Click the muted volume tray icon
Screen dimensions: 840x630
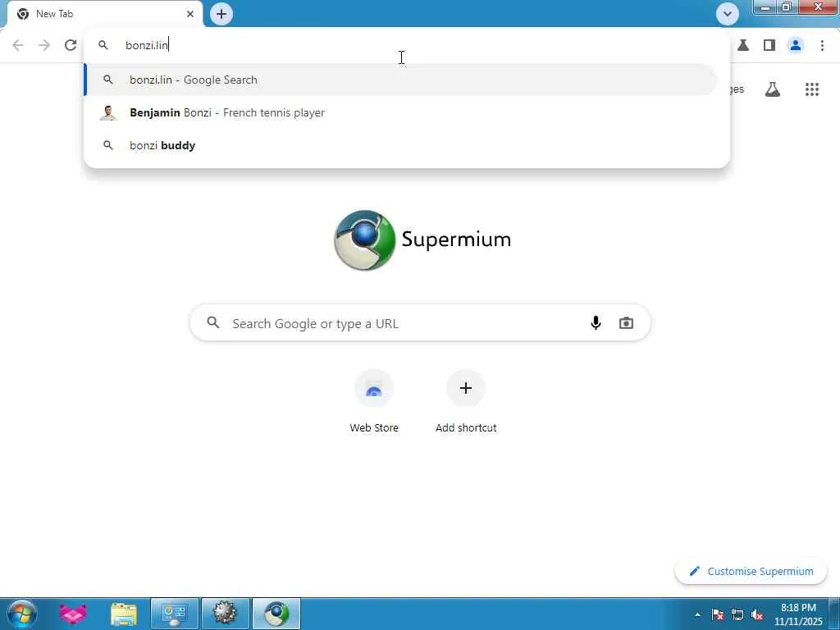click(757, 614)
